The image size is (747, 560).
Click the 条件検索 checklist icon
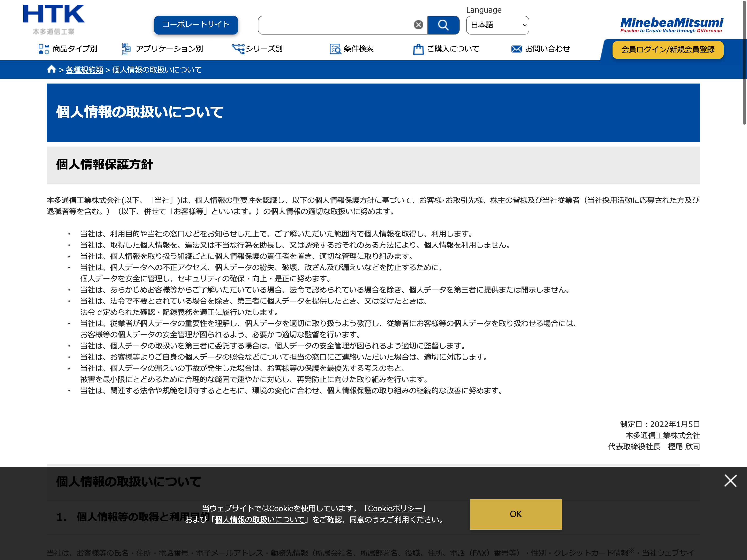335,49
